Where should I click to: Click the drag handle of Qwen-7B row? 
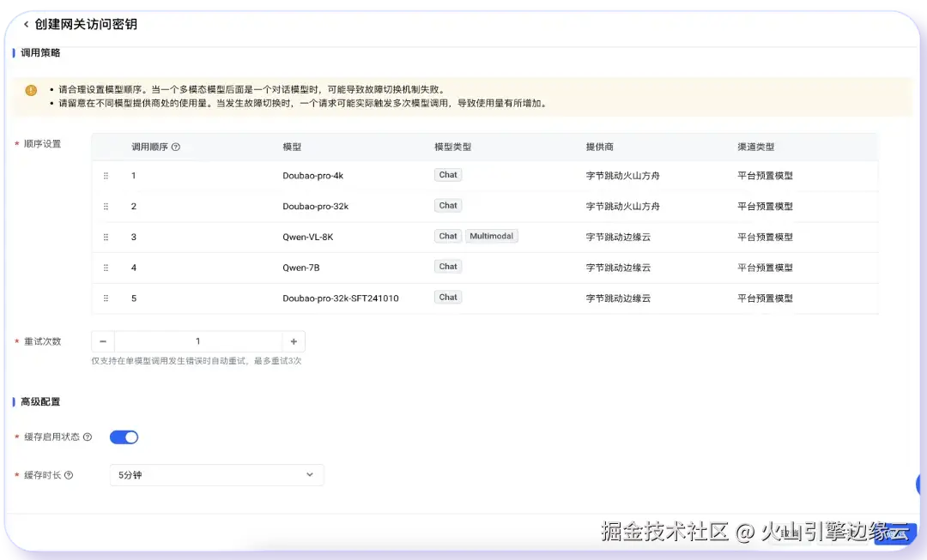coord(106,267)
